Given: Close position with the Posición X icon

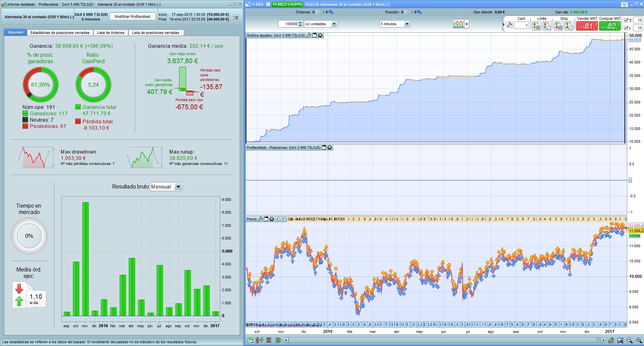Looking at the screenshot, I should pyautogui.click(x=407, y=12).
